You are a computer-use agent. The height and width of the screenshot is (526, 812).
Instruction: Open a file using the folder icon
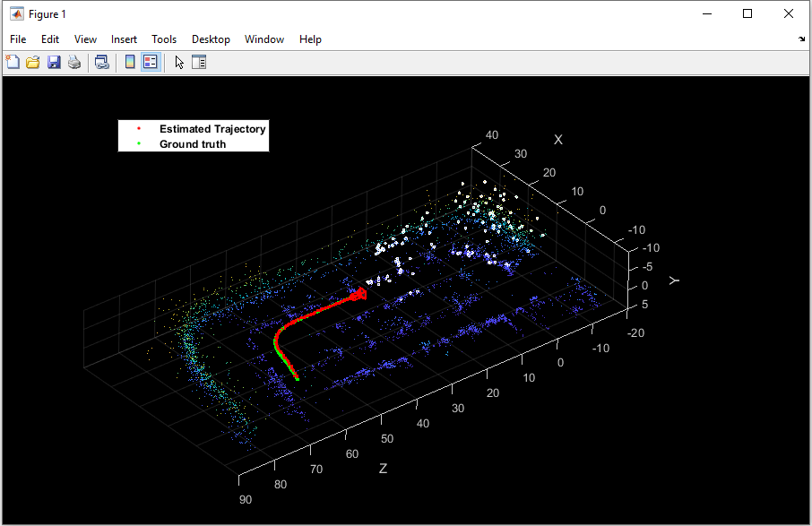(x=33, y=62)
